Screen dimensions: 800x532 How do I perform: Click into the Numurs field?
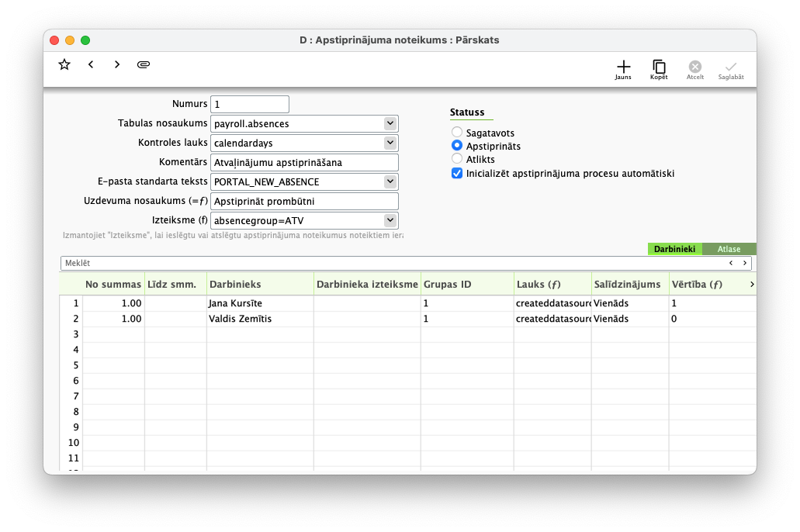[250, 104]
